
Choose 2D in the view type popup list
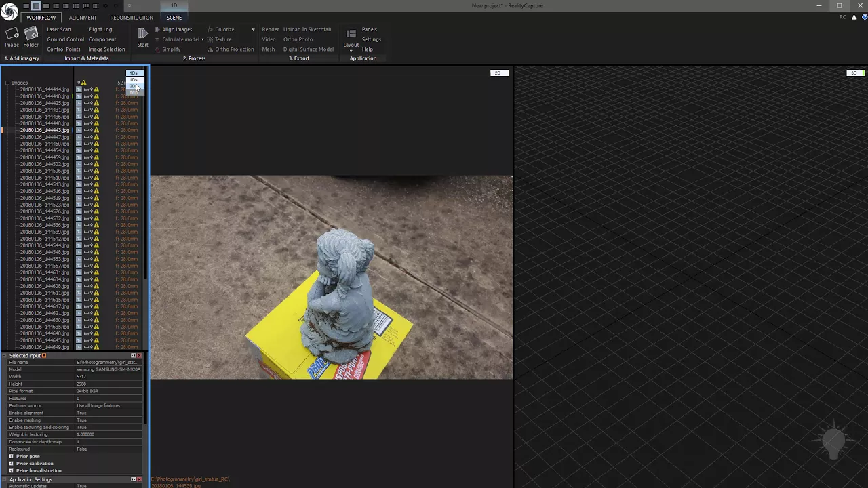134,86
